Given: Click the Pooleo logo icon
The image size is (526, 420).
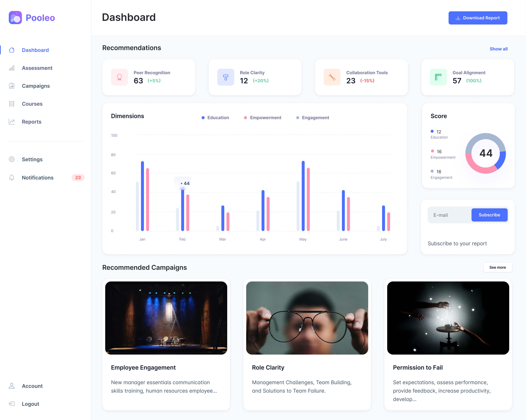Looking at the screenshot, I should click(x=15, y=18).
